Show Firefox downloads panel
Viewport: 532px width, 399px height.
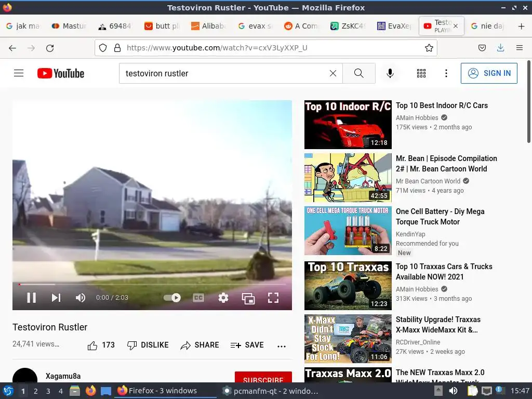click(x=500, y=48)
